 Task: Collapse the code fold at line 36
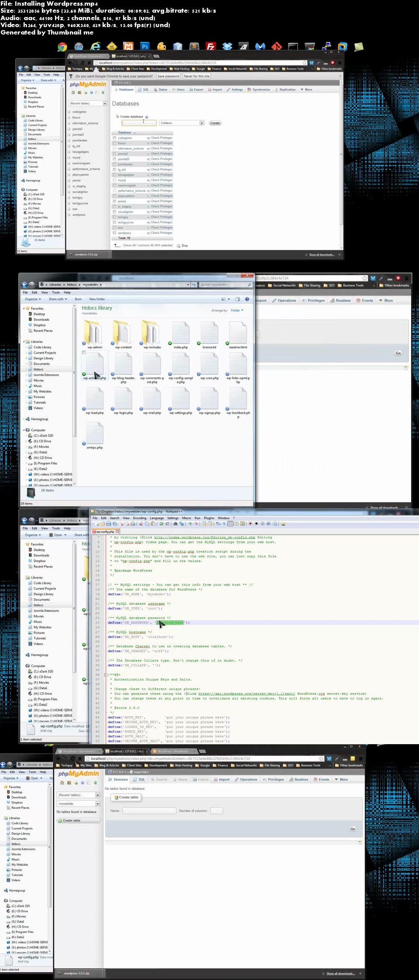click(x=106, y=675)
